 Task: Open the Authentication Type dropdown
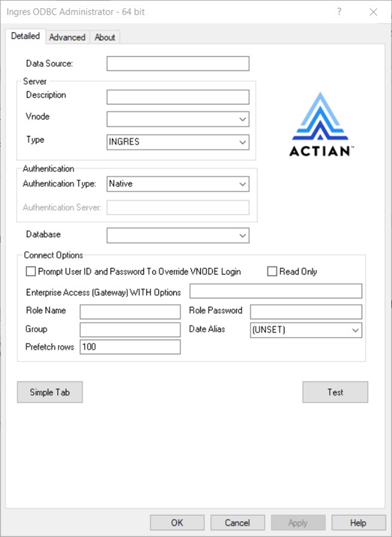[x=242, y=184]
